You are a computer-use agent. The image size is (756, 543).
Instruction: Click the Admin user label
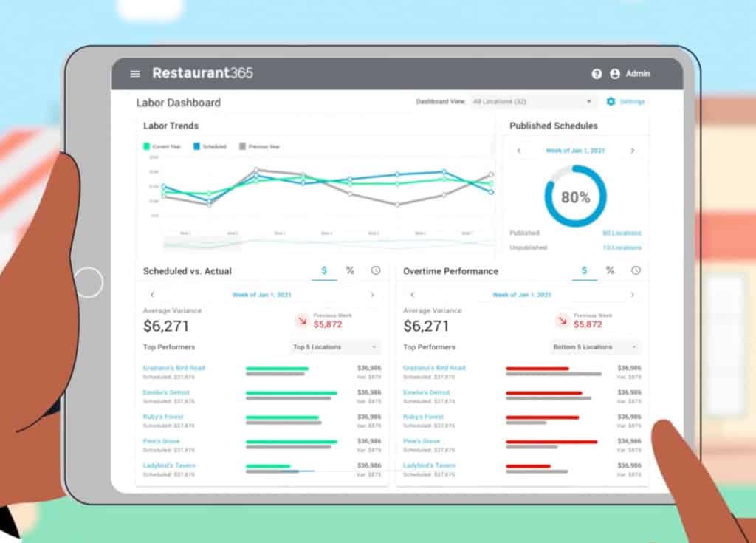638,74
